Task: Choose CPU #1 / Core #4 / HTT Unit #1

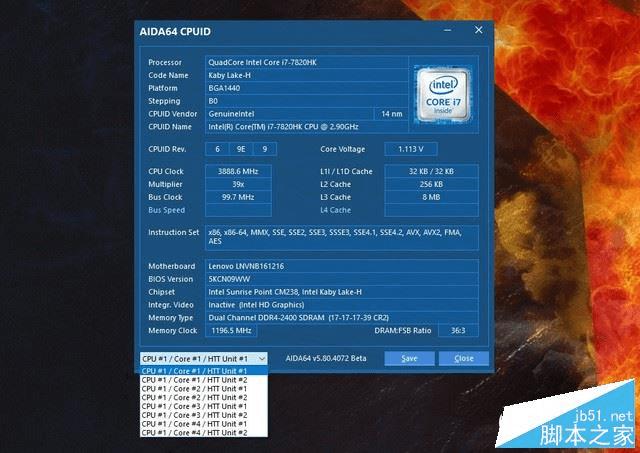Action: coord(204,424)
